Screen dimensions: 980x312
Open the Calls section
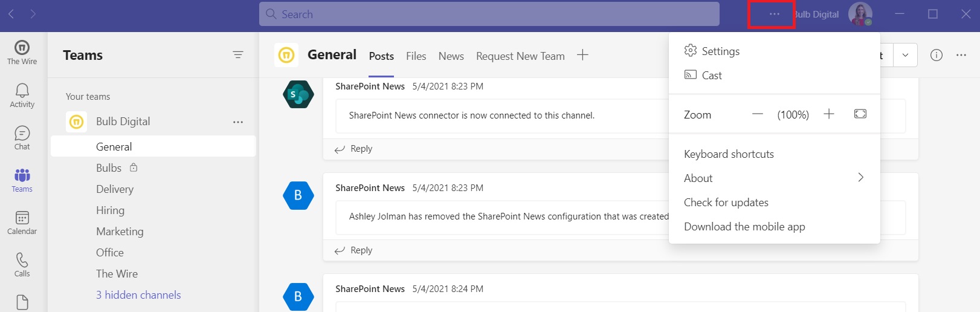[22, 265]
